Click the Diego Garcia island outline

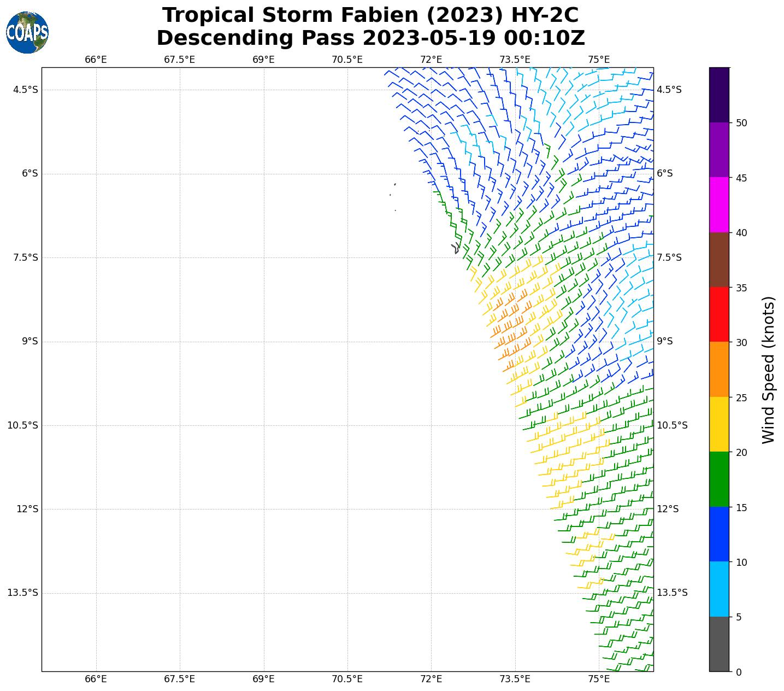click(x=455, y=248)
